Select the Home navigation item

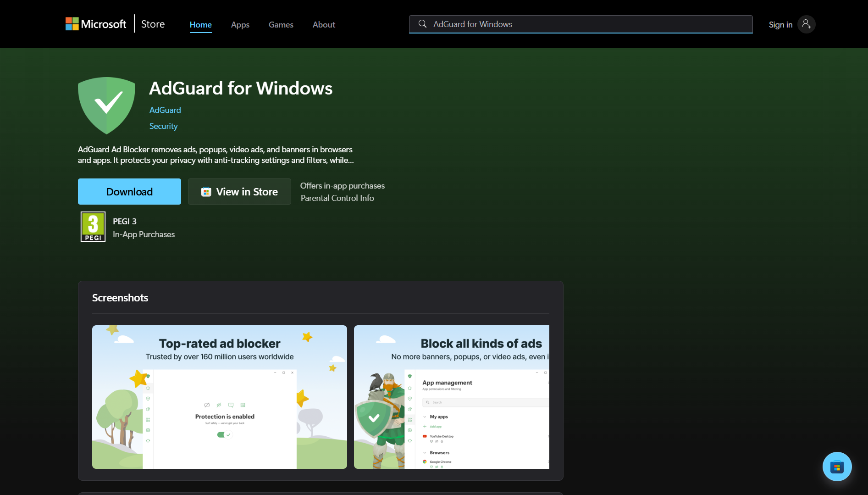pyautogui.click(x=200, y=25)
